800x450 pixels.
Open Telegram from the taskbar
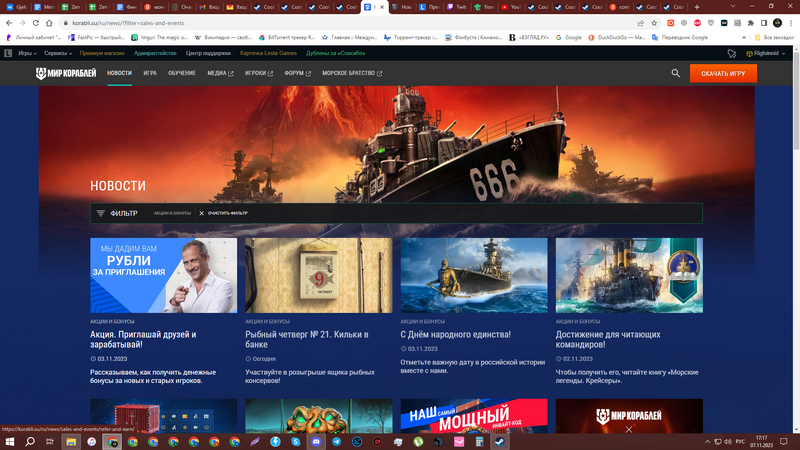[x=337, y=441]
